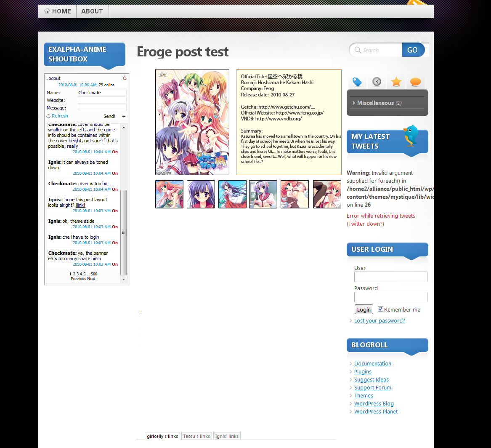Viewport: 491px width, 448px height.
Task: Select the gold star icon tab
Action: (396, 82)
